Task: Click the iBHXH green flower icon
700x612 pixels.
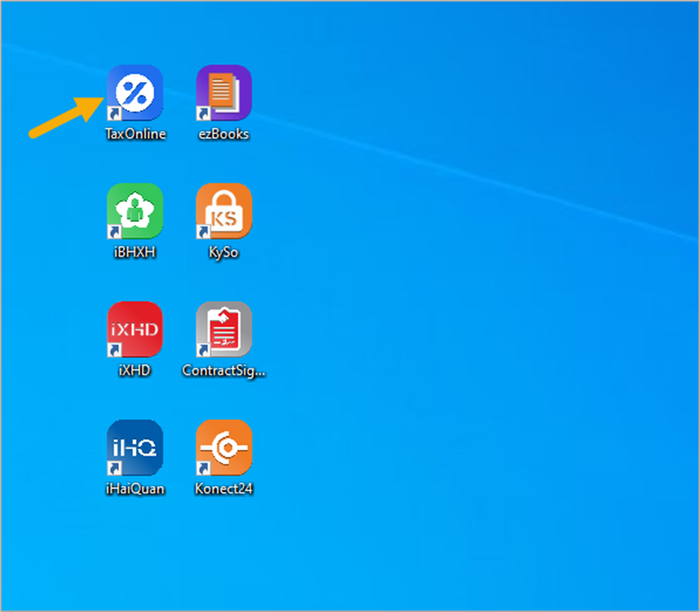Action: click(x=135, y=211)
